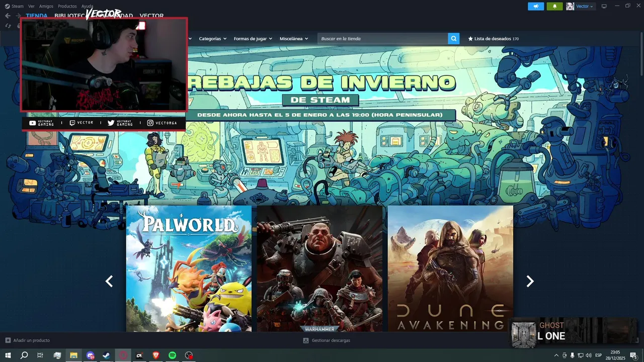Screen dimensions: 644x362
Task: Open the Windows Start menu
Action: [x=8, y=355]
